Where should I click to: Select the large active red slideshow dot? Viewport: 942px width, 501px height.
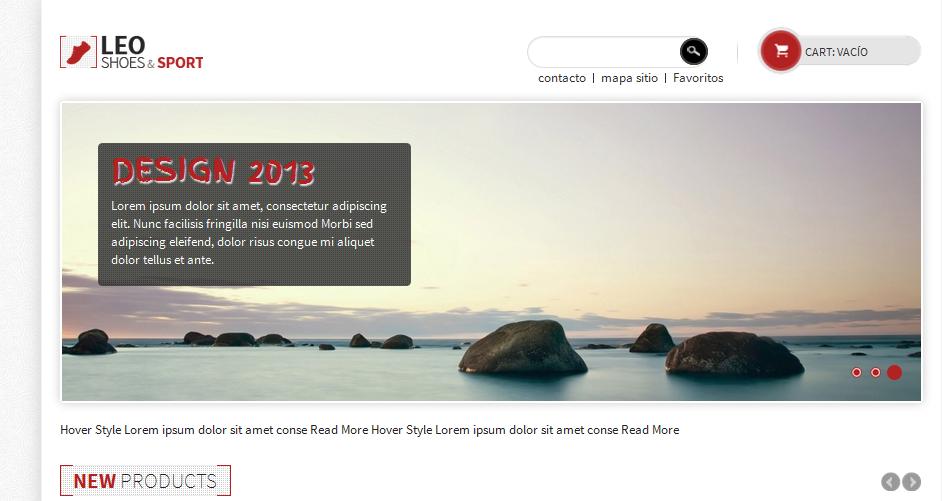pyautogui.click(x=895, y=372)
